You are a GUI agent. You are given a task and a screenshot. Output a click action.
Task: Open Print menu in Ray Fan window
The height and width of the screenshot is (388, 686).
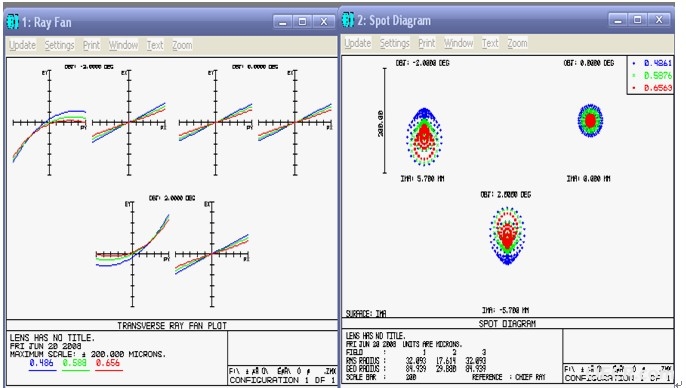point(91,45)
